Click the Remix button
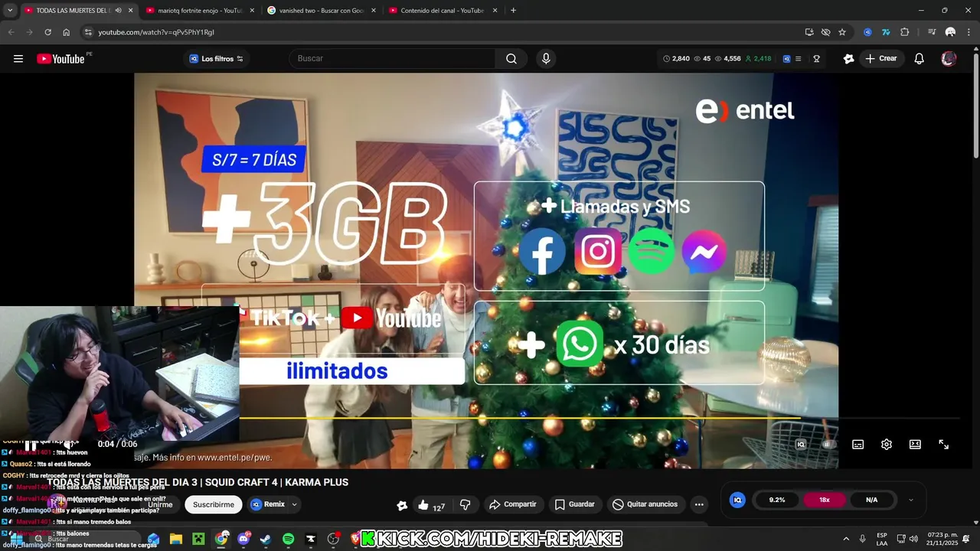980x551 pixels. click(x=268, y=504)
